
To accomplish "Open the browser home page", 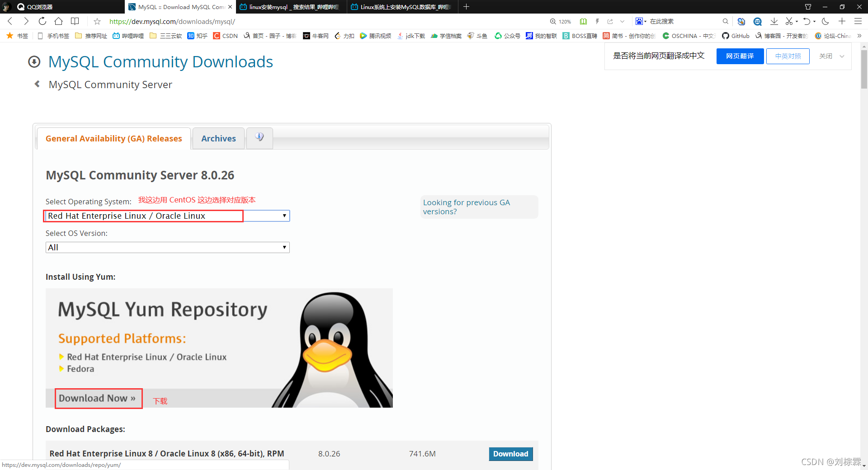I will [x=59, y=21].
